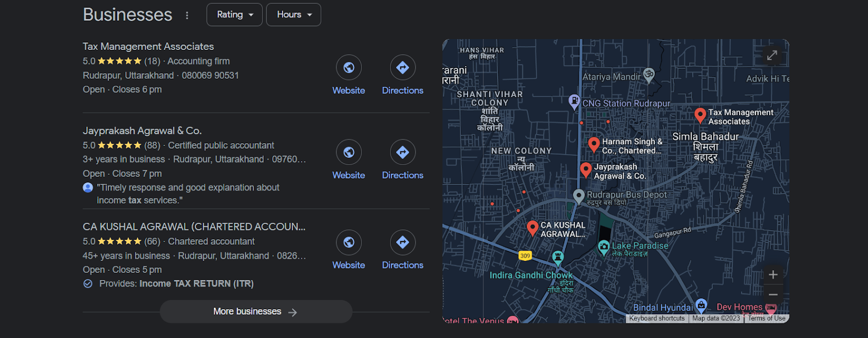Click the Businesses section heading
The width and height of the screenshot is (868, 338).
[127, 15]
